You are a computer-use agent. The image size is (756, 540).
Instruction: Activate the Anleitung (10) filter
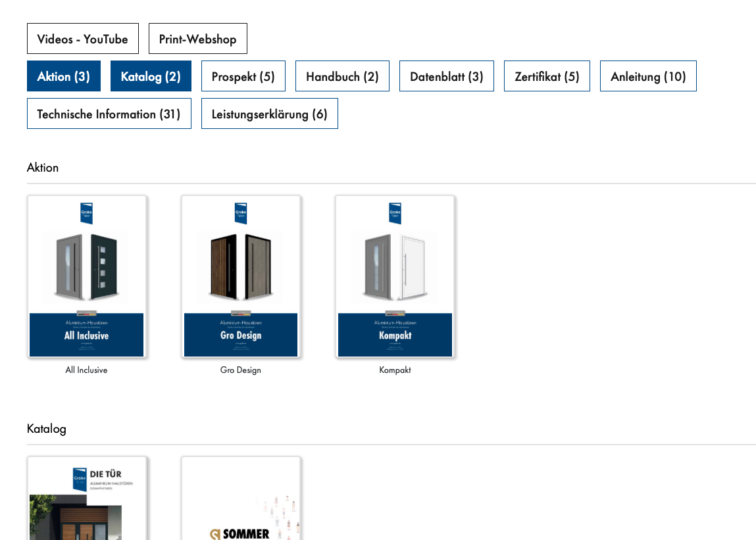pyautogui.click(x=648, y=76)
